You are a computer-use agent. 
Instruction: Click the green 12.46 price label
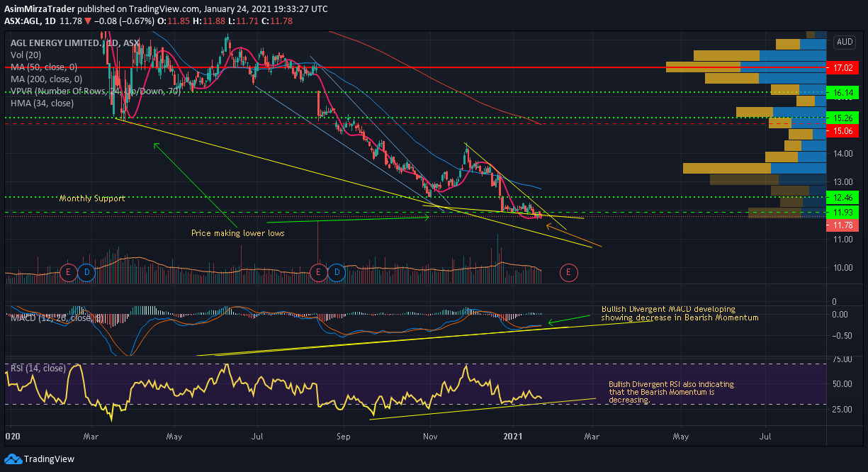(842, 197)
